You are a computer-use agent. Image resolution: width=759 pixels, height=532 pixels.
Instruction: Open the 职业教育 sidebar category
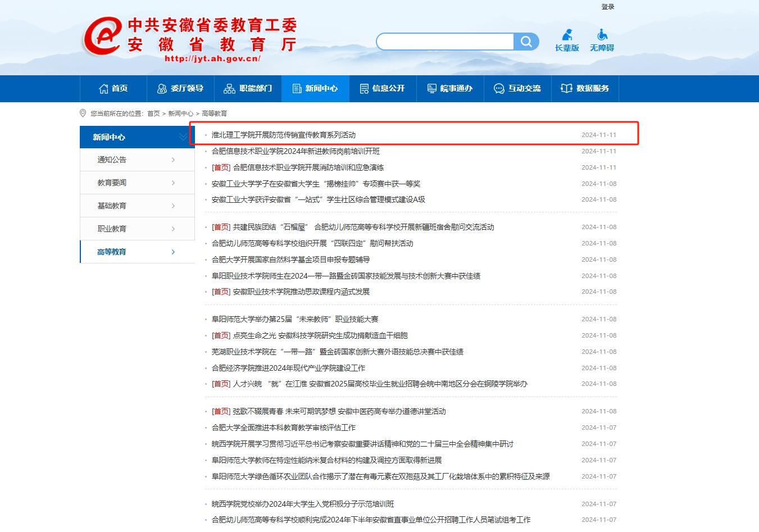click(112, 229)
